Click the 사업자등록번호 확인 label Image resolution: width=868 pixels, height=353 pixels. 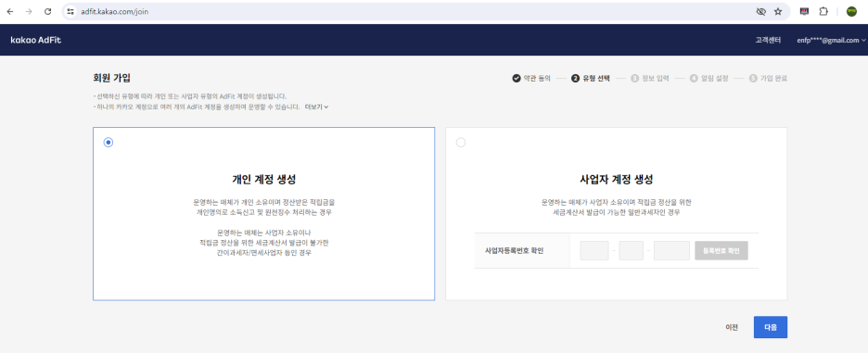(515, 251)
